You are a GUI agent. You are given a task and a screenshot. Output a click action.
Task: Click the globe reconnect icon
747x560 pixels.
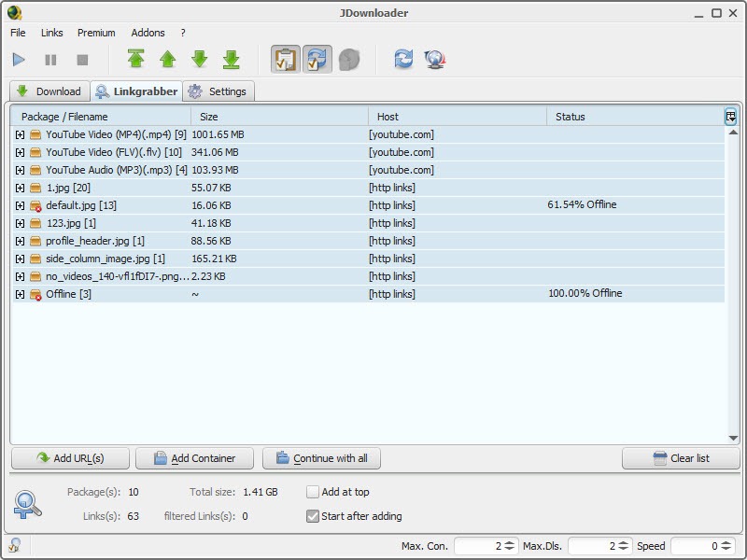434,60
